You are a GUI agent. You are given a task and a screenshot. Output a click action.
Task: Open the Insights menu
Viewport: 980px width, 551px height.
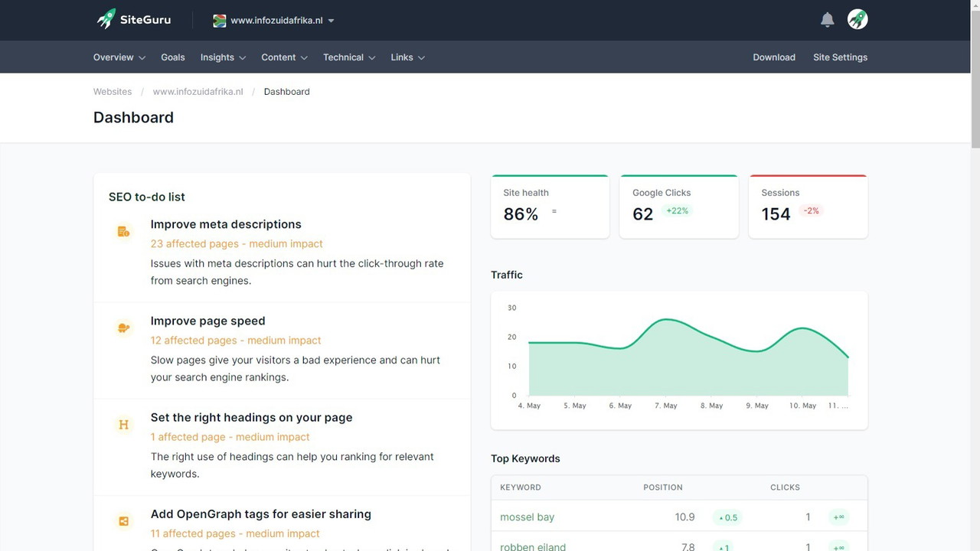222,57
